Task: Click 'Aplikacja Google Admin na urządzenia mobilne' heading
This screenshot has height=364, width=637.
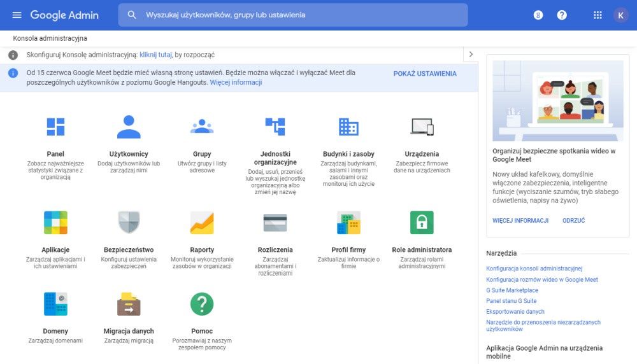Action: [545, 353]
